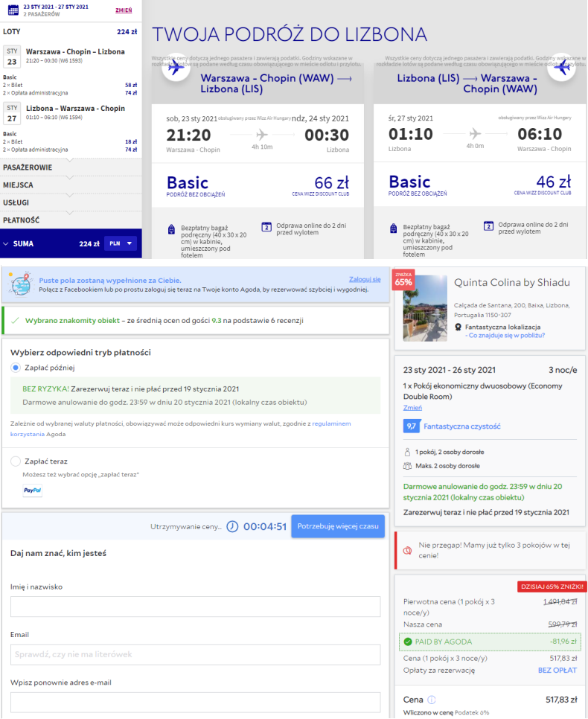The width and height of the screenshot is (588, 719).
Task: Click the PayPal payment logo
Action: pyautogui.click(x=33, y=490)
